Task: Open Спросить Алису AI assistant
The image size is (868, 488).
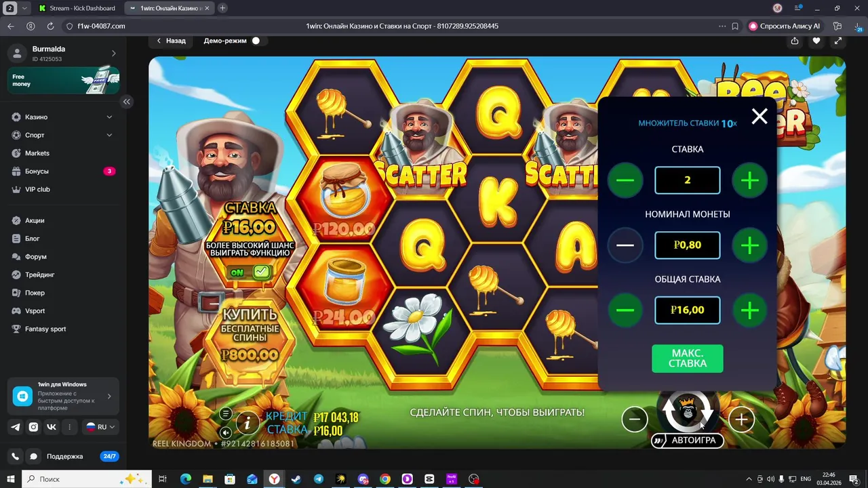Action: (x=785, y=26)
